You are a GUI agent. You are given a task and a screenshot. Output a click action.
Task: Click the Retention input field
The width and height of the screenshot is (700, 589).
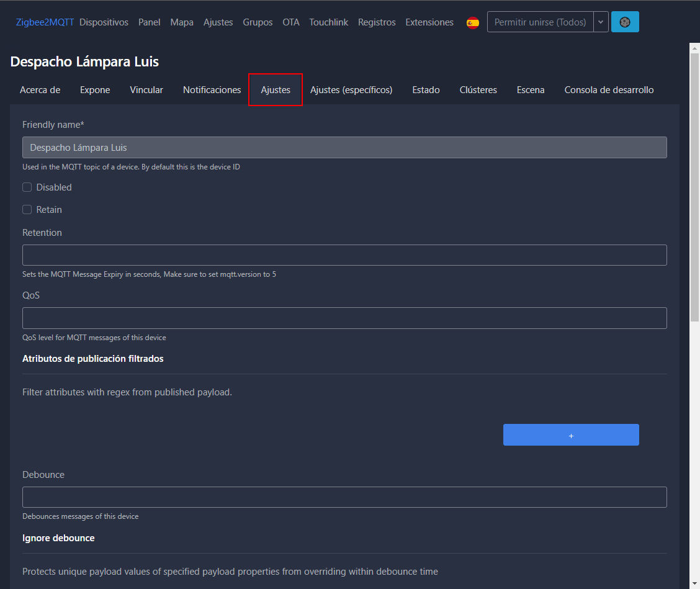point(344,255)
